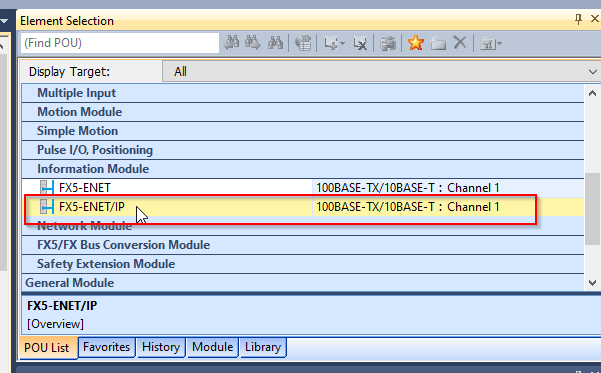601x373 pixels.
Task: Click the first binoculars find-previous icon
Action: point(232,43)
